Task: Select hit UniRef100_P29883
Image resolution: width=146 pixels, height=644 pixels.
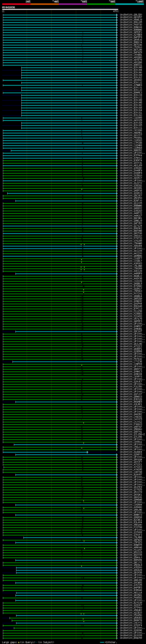Action: (131, 314)
